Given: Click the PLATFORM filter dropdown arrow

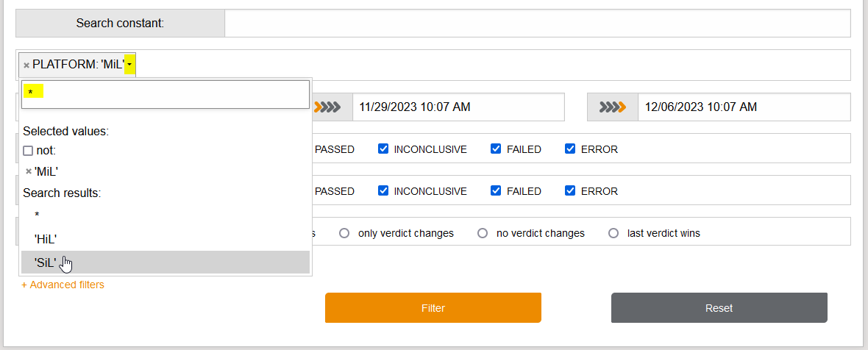Looking at the screenshot, I should click(129, 65).
